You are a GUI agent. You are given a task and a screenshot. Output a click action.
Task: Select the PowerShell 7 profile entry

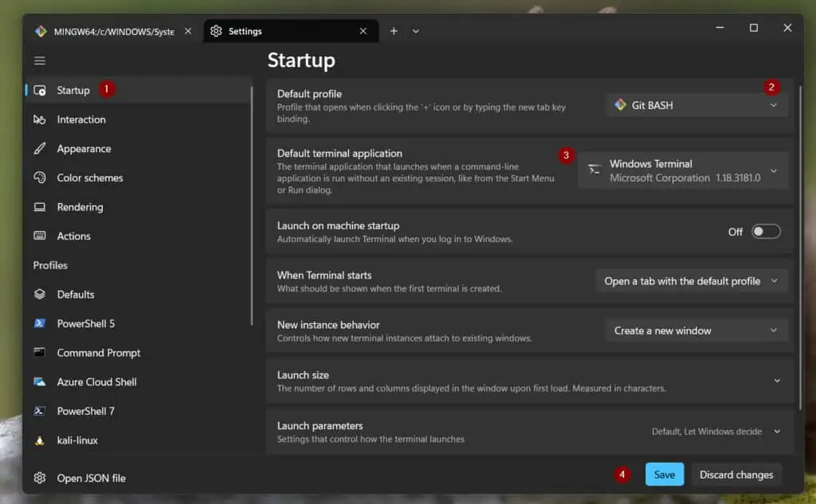coord(138,411)
